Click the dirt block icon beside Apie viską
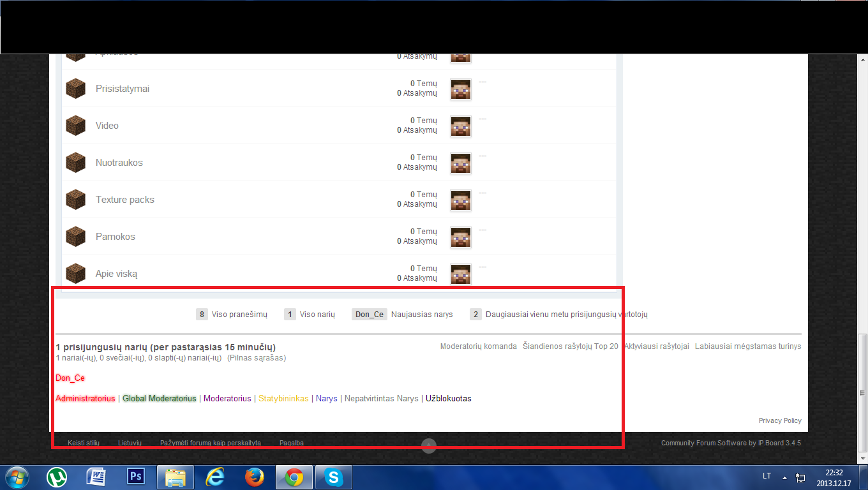868x490 pixels. (x=75, y=274)
